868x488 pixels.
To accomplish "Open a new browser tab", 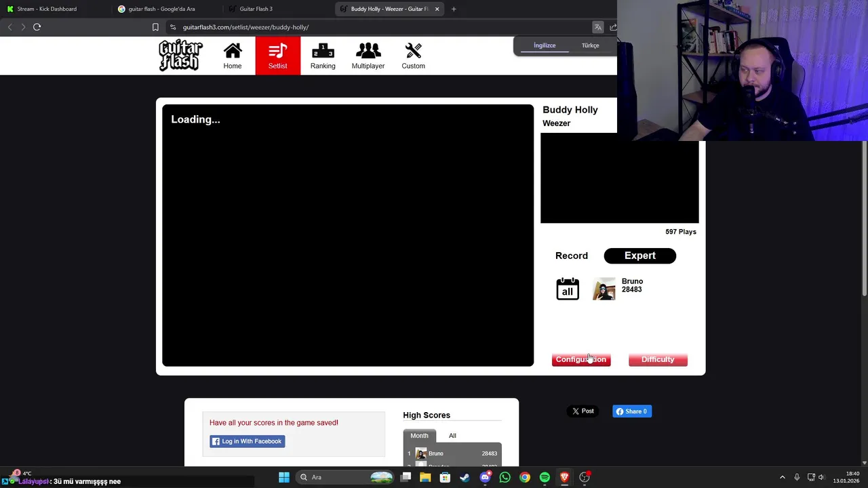I will point(454,9).
